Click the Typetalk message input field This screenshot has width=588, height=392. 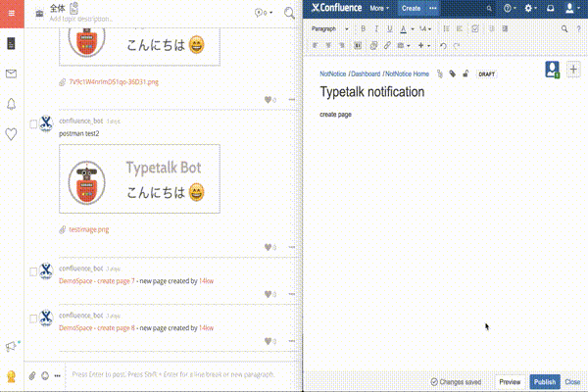point(182,374)
